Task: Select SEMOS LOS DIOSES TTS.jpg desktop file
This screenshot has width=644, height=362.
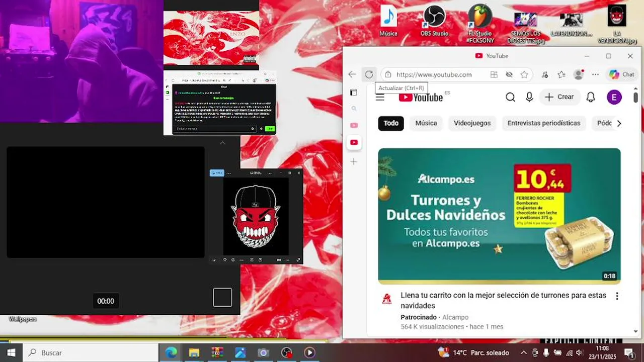Action: [525, 28]
